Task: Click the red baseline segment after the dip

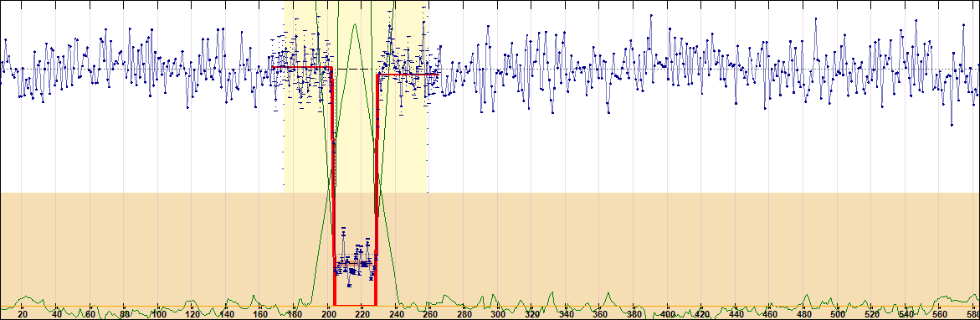Action: (408, 75)
